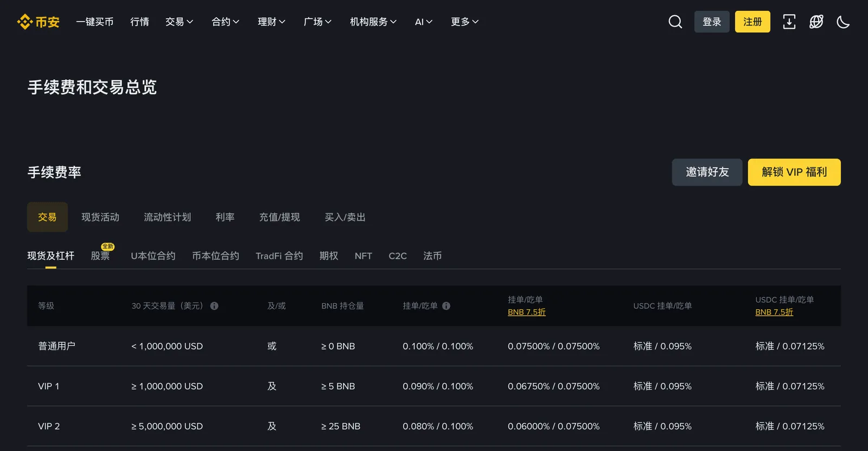This screenshot has height=451, width=868.
Task: Click 解锁 VIP 福利 button
Action: (794, 172)
